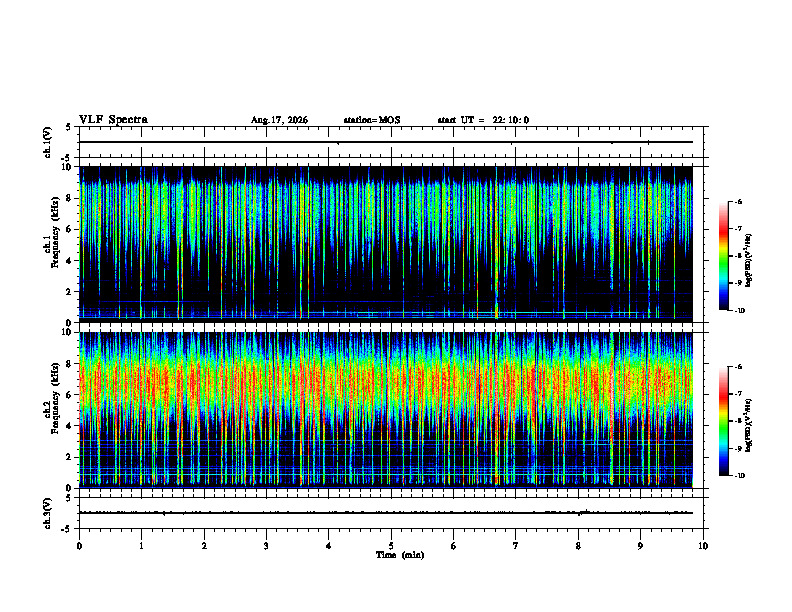Click the "-10" label on ch.2 colorbar
Image resolution: width=792 pixels, height=612 pixels.
pyautogui.click(x=739, y=476)
